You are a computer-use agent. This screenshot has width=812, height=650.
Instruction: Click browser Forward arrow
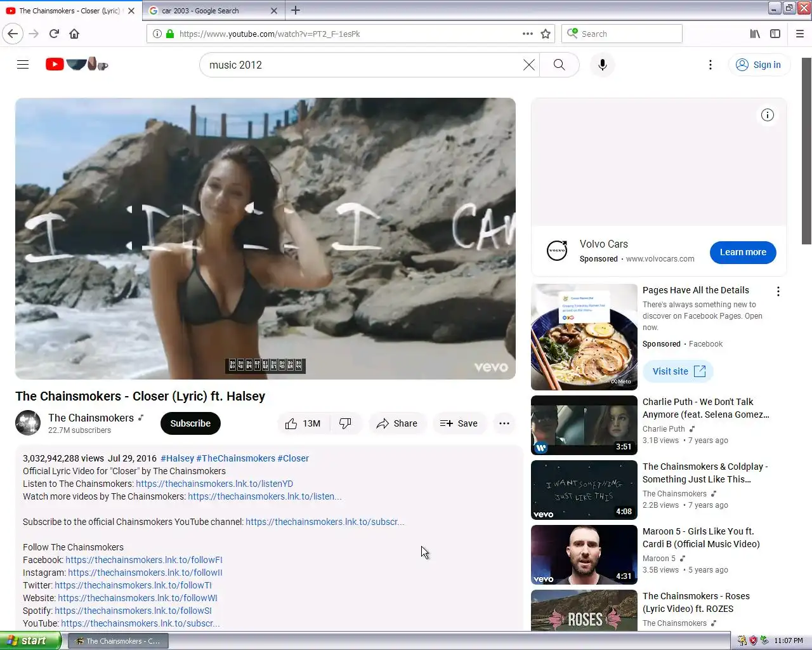click(x=34, y=34)
